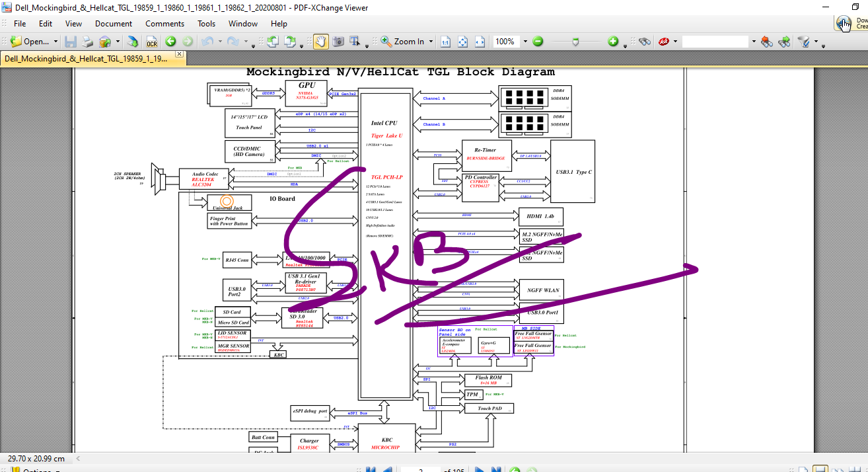The height and width of the screenshot is (472, 868).
Task: Click the find previous search icon
Action: (767, 41)
